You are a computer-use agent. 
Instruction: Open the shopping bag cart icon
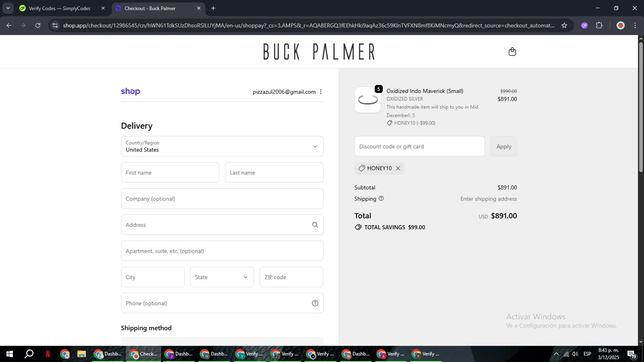coord(512,51)
